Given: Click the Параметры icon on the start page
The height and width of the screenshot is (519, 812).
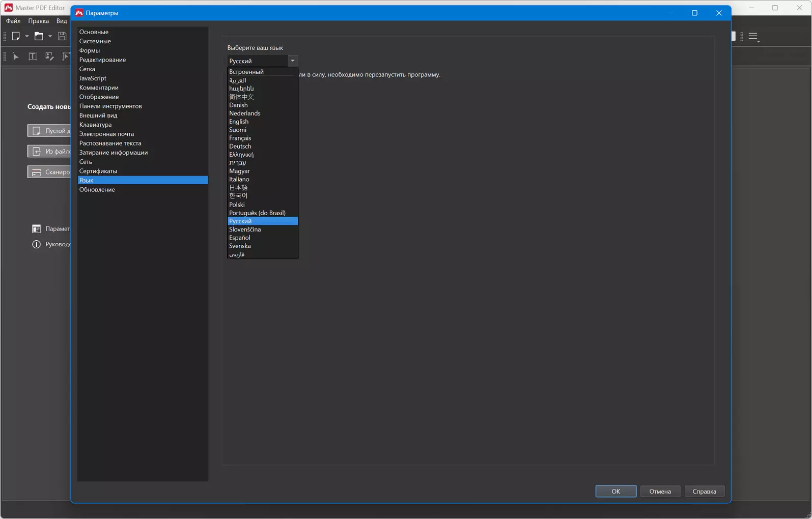Looking at the screenshot, I should (x=36, y=229).
